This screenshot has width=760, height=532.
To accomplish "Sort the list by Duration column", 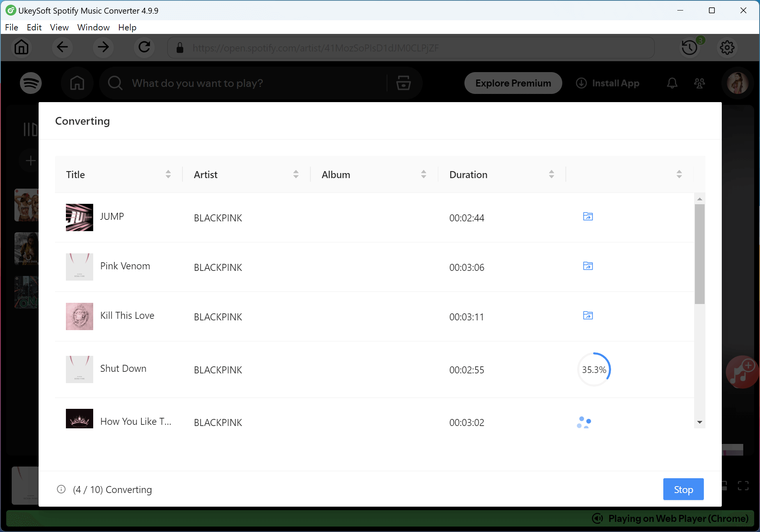I will pos(551,174).
